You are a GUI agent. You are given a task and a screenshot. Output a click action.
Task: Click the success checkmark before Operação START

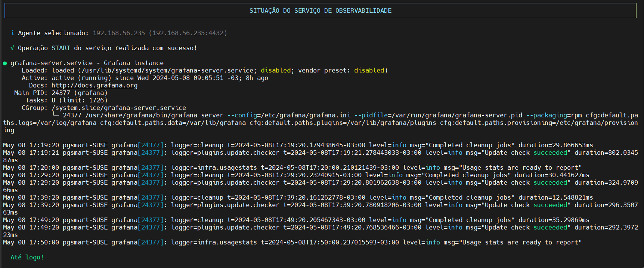pos(13,48)
